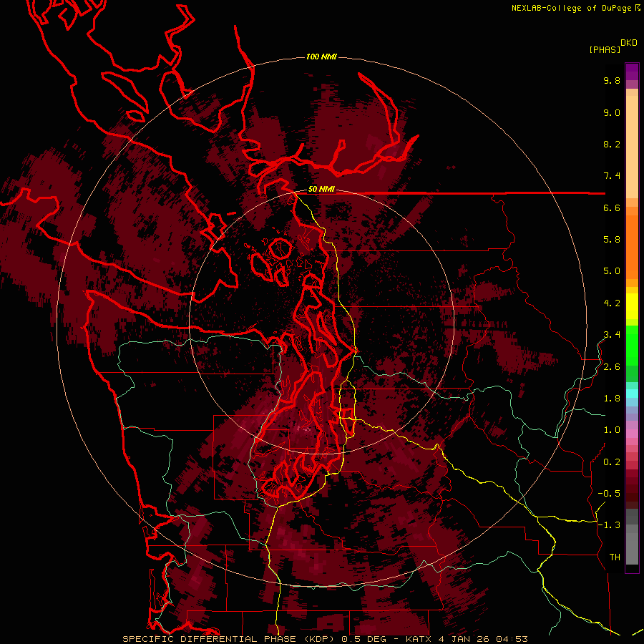The height and width of the screenshot is (644, 644).
Task: Click the 5.8 legend value
Action: click(x=612, y=240)
